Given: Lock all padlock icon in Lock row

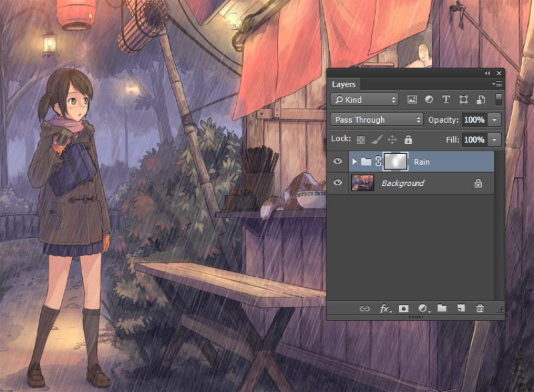Looking at the screenshot, I should pyautogui.click(x=408, y=139).
